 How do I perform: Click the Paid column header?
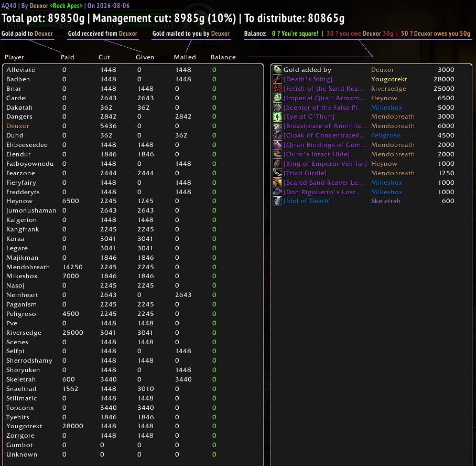pyautogui.click(x=68, y=57)
